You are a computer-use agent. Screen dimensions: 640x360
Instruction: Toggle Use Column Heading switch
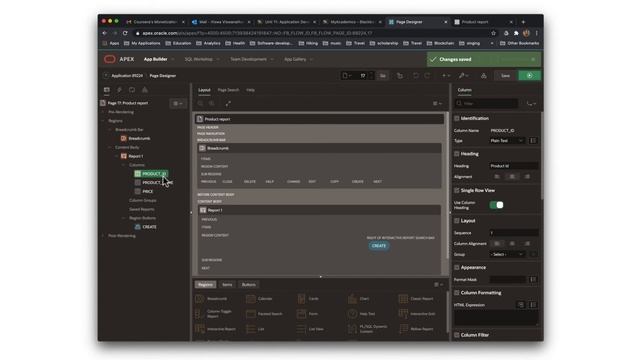(496, 205)
